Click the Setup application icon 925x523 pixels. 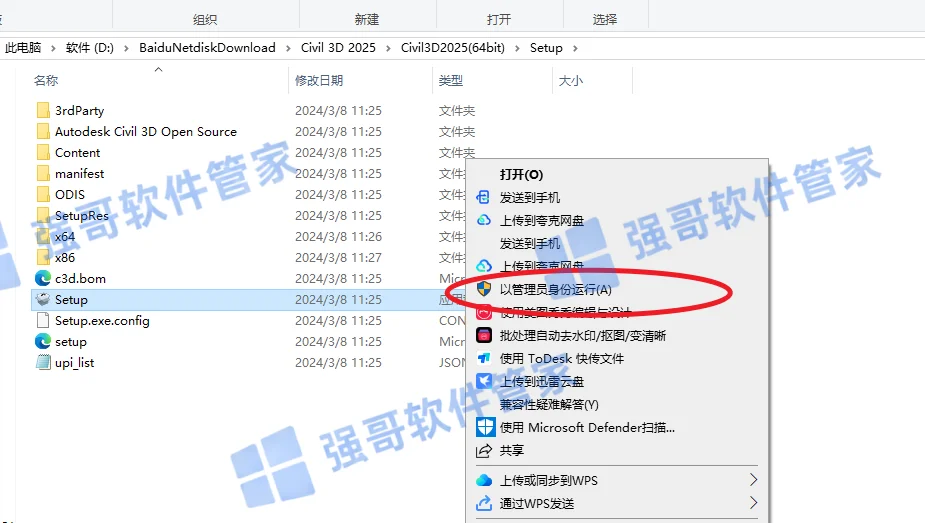click(43, 300)
